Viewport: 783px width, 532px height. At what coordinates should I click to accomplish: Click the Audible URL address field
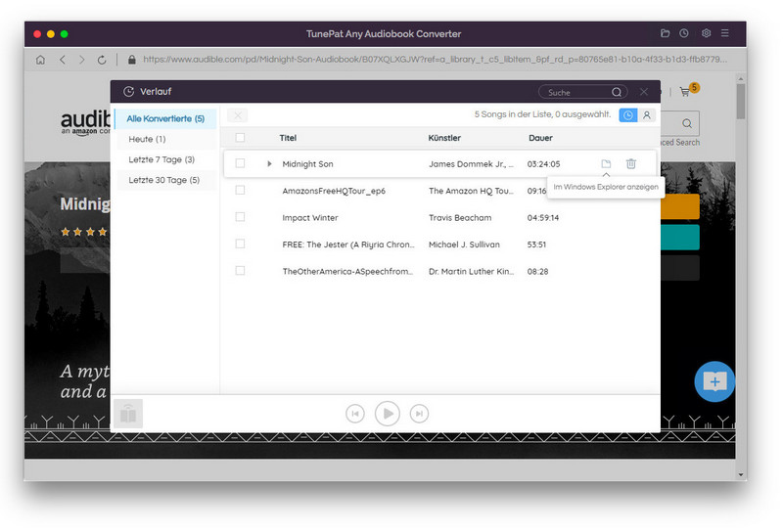435,60
